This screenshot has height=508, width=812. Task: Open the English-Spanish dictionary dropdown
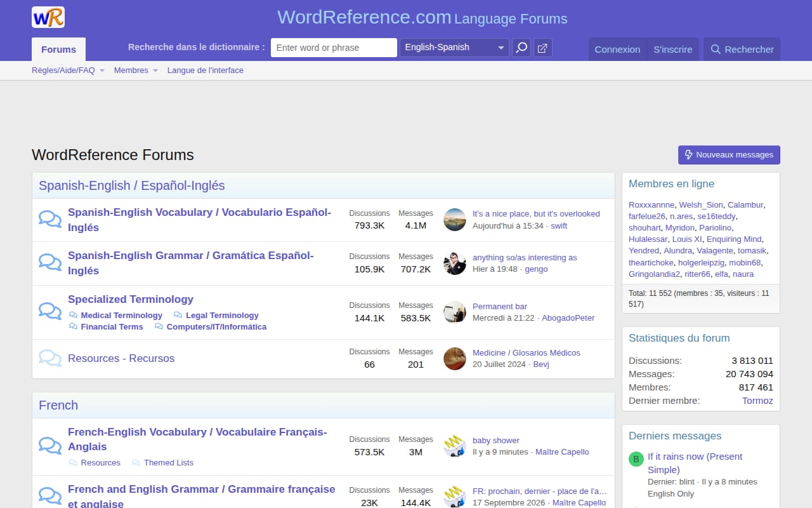454,48
